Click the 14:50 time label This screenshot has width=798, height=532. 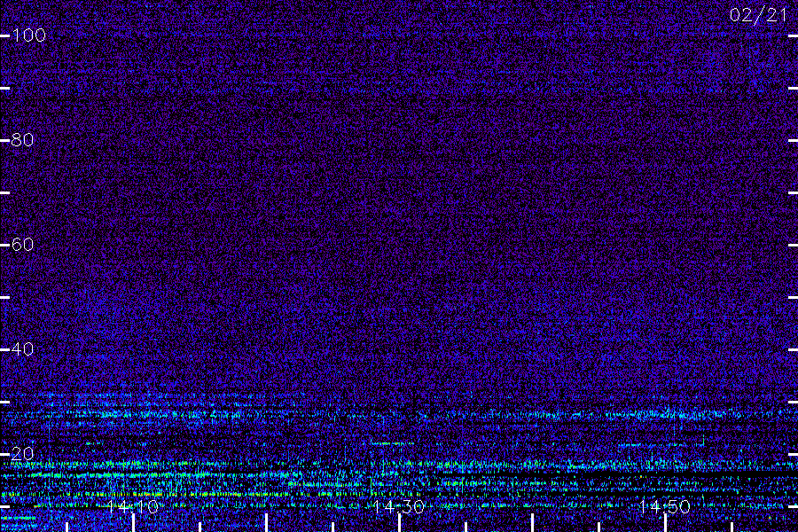tap(665, 507)
